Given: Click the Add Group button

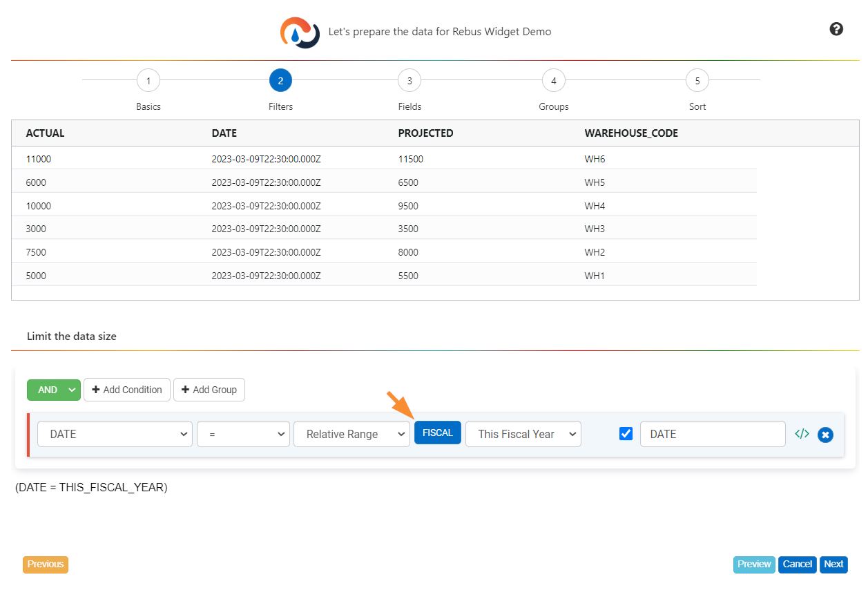Looking at the screenshot, I should point(209,390).
